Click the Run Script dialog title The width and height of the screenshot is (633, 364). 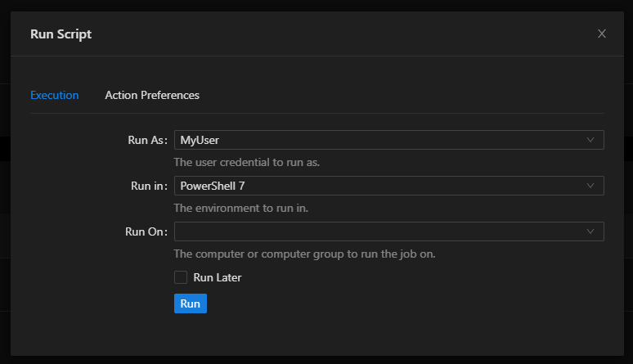(61, 34)
